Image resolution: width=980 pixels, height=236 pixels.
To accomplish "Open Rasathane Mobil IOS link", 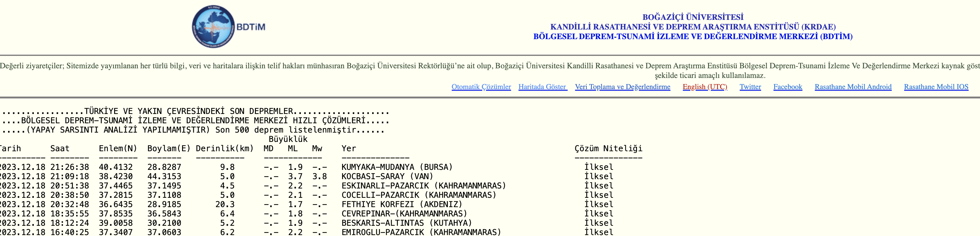I will point(936,87).
